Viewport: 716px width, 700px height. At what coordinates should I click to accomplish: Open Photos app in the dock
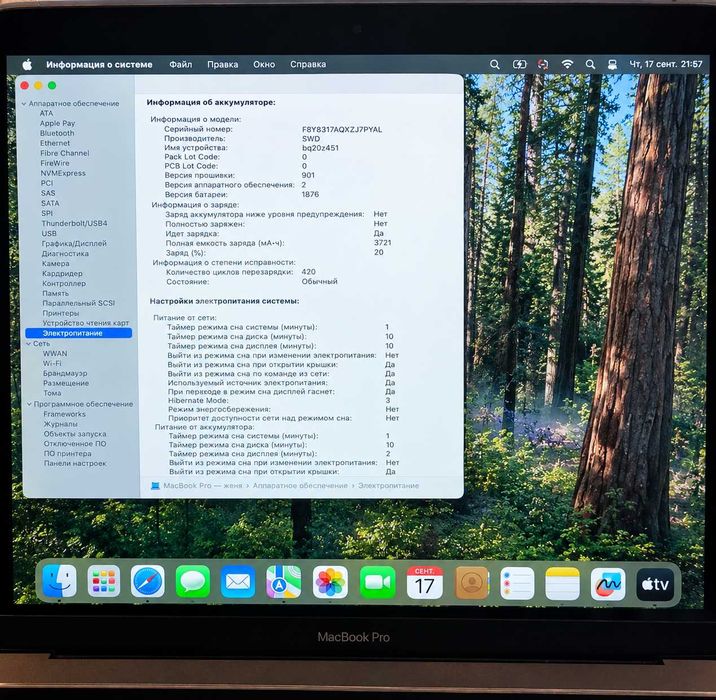point(330,582)
